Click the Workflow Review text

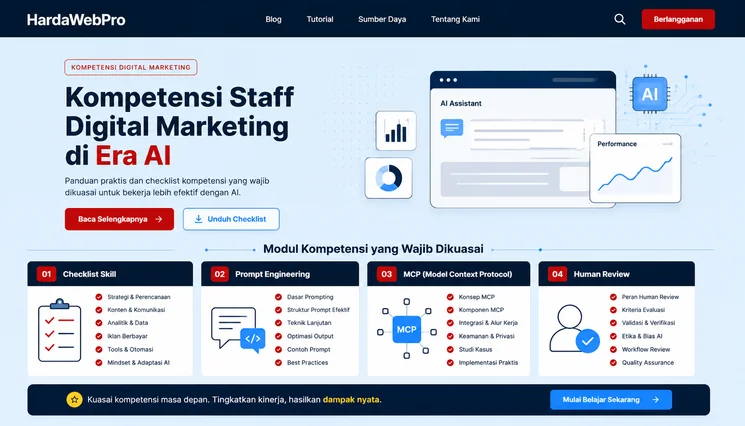pos(646,350)
